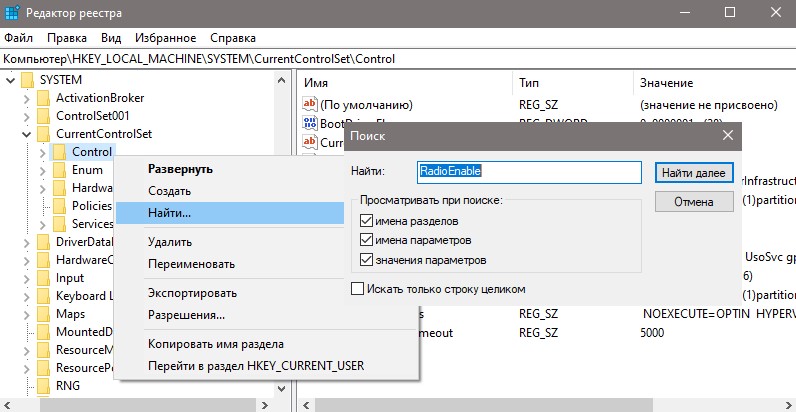Click the Отмена button
This screenshot has width=796, height=412.
(x=694, y=202)
